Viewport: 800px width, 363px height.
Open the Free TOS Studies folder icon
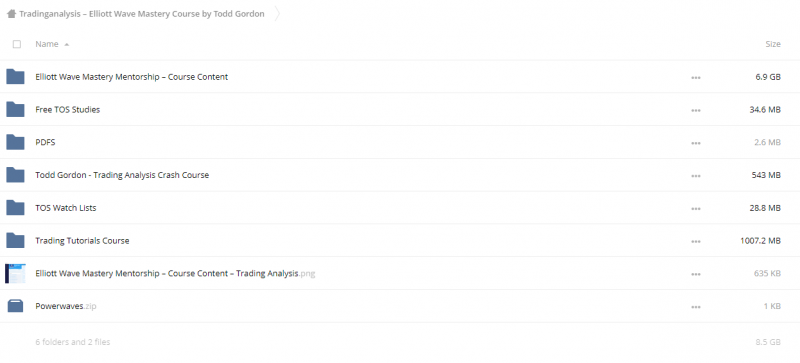click(15, 109)
